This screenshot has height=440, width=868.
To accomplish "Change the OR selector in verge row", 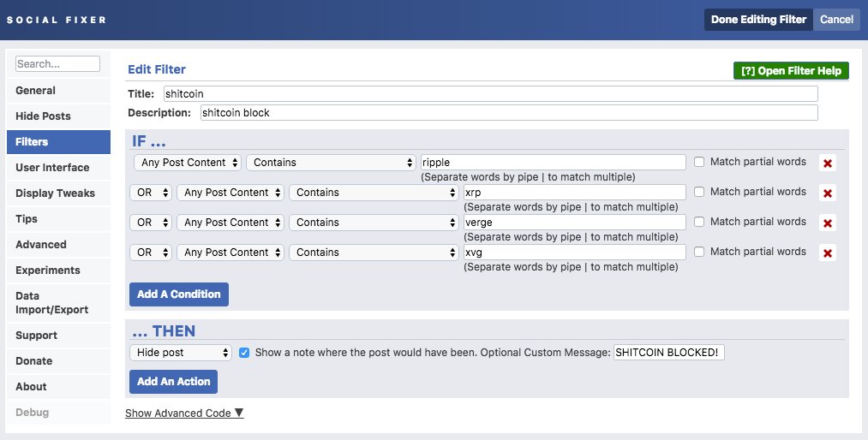I will click(x=151, y=223).
